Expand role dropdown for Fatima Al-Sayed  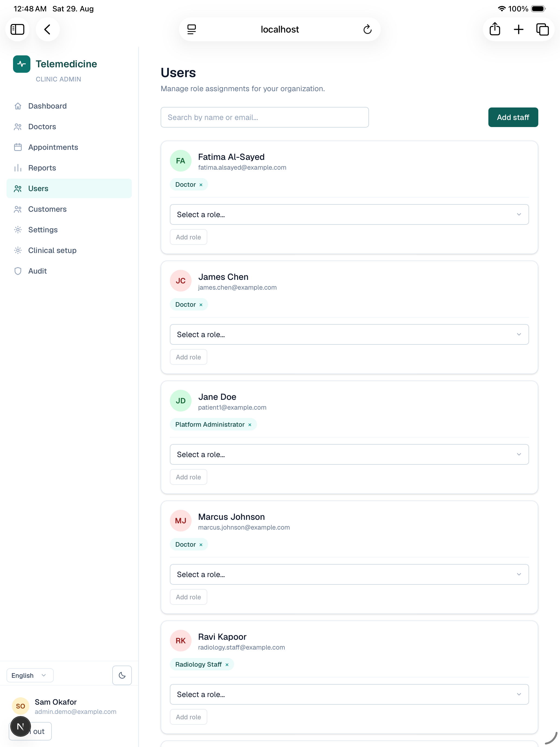pos(349,214)
